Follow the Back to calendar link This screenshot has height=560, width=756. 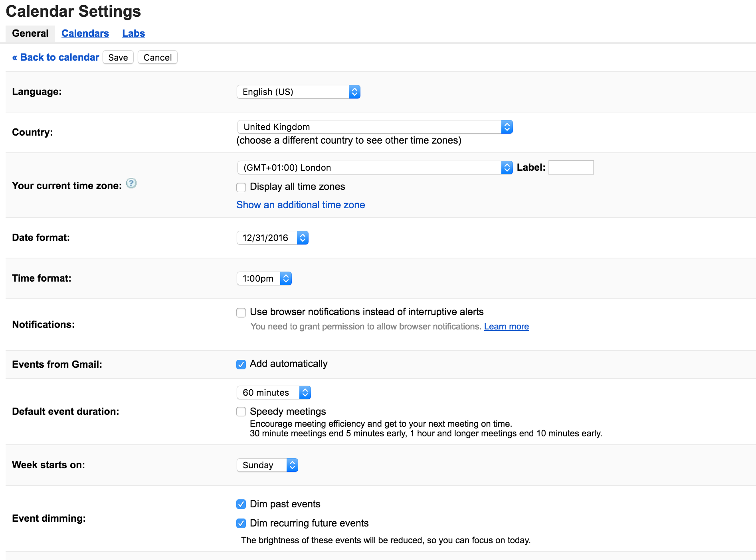[x=55, y=57]
